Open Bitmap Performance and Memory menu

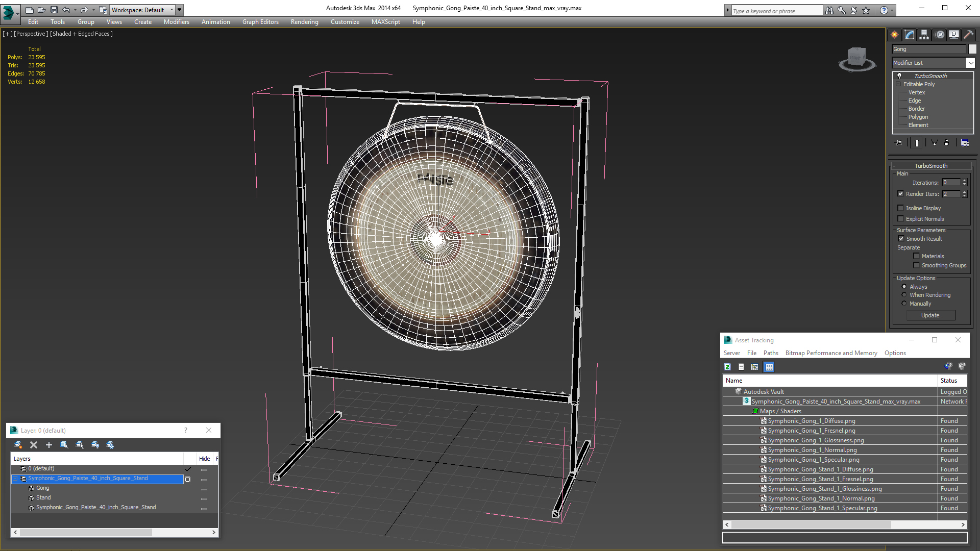click(x=831, y=353)
